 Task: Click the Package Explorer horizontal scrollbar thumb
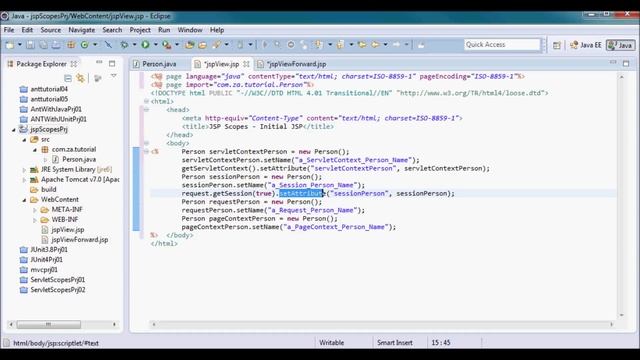click(x=48, y=324)
